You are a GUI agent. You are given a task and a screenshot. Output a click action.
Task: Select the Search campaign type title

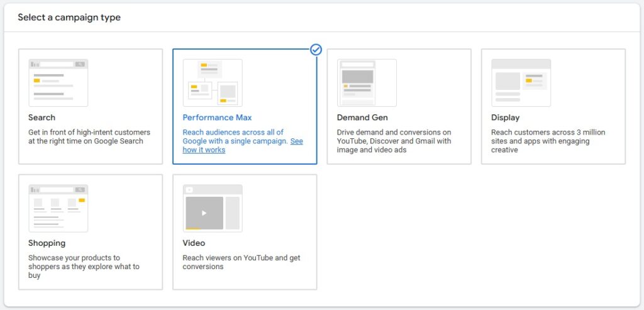(42, 118)
